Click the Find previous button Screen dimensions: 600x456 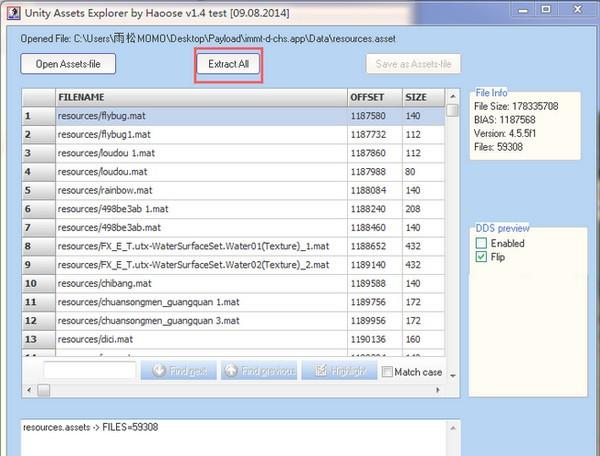click(x=259, y=370)
